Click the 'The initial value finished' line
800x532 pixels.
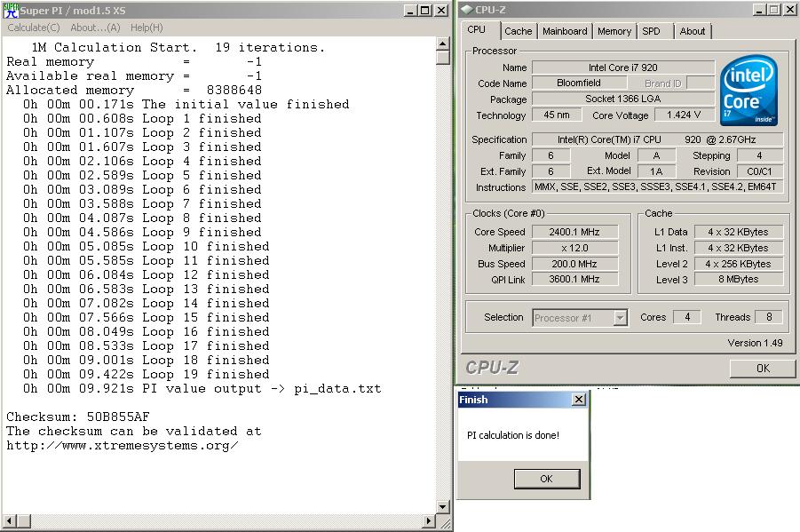click(186, 104)
